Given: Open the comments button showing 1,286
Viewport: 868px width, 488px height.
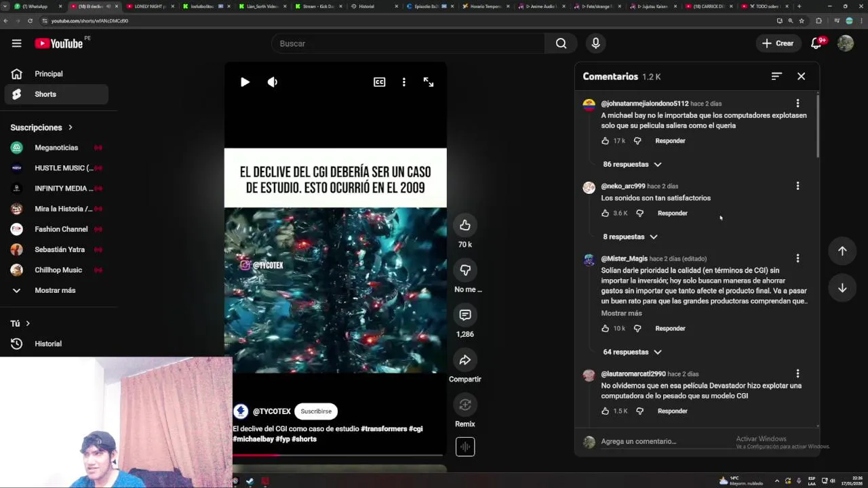Looking at the screenshot, I should [465, 315].
